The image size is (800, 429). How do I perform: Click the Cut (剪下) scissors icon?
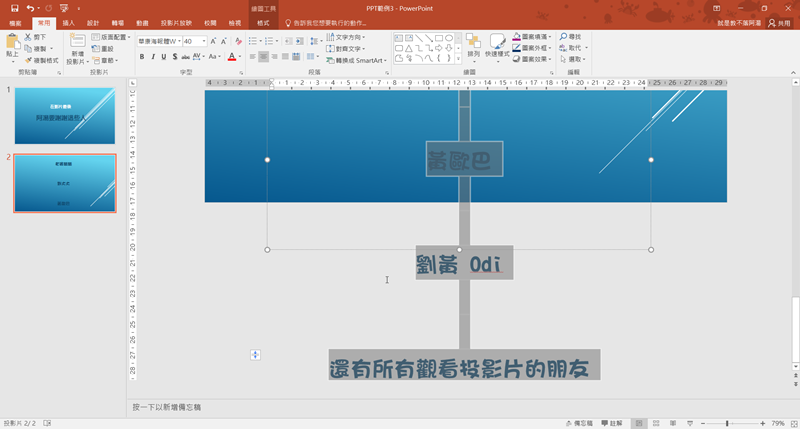click(27, 37)
